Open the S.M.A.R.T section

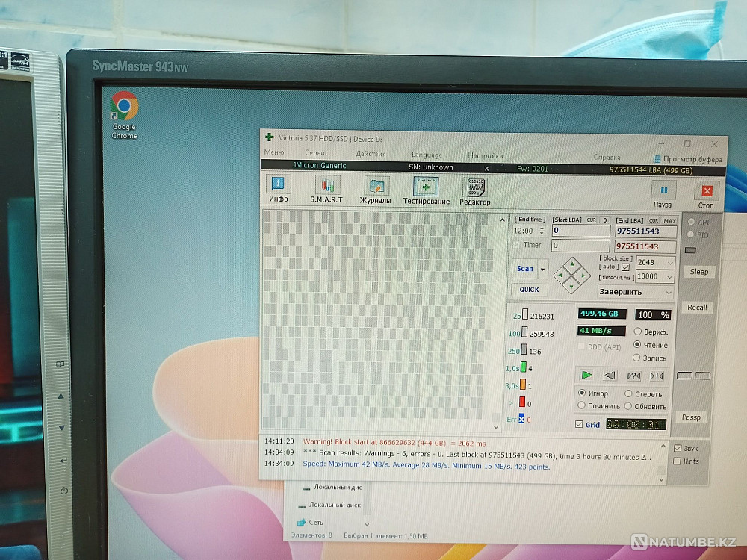point(326,190)
